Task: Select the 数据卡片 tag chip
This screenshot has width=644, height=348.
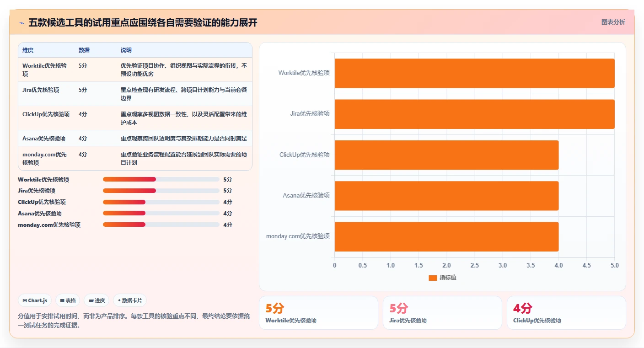Action: coord(130,300)
